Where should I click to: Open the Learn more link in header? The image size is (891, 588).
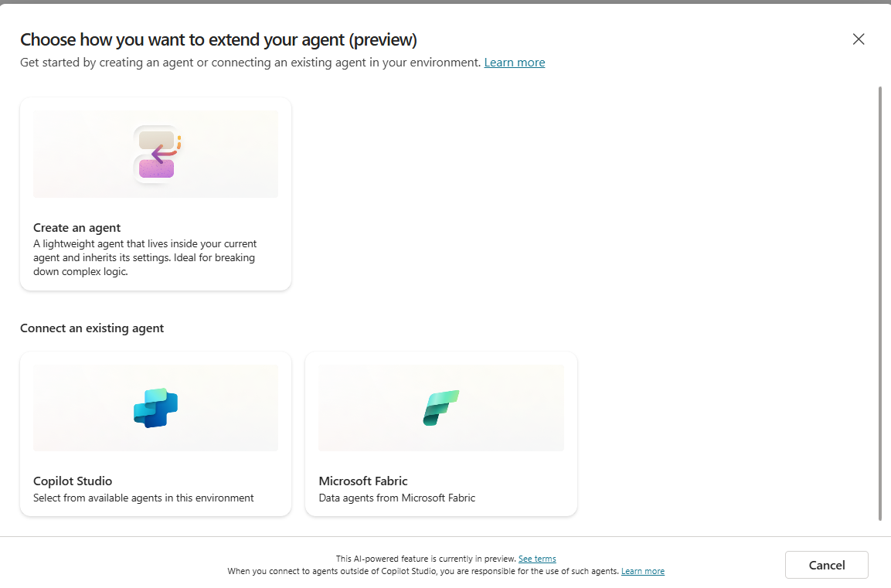(x=514, y=63)
